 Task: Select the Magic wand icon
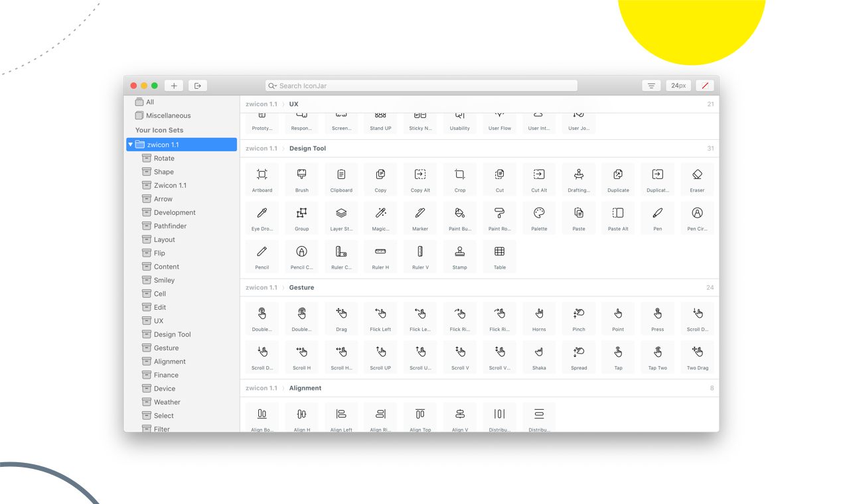point(380,218)
